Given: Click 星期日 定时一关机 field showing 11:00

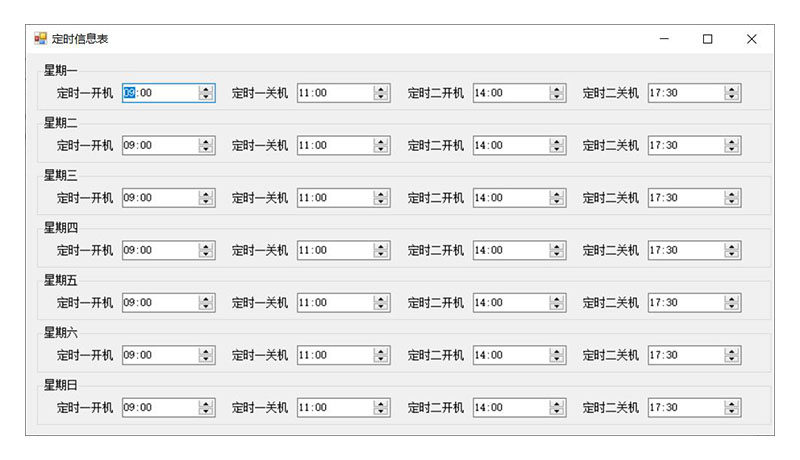Looking at the screenshot, I should click(x=343, y=408).
